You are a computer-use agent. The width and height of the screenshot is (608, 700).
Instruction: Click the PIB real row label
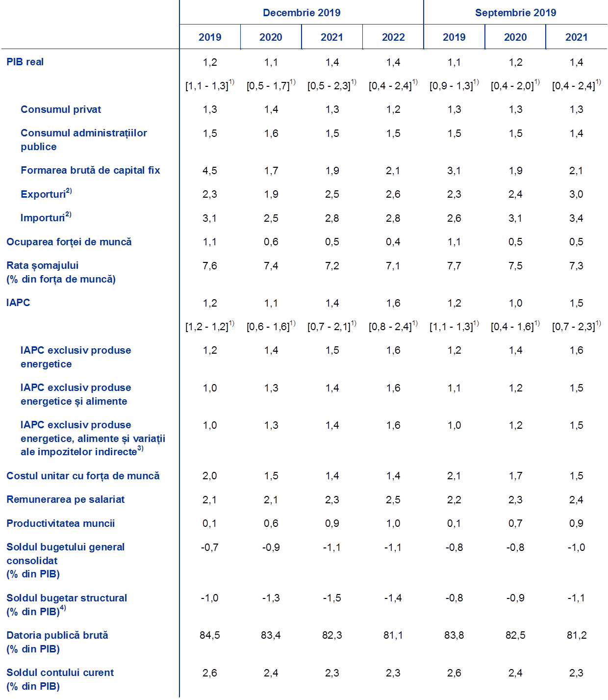[25, 62]
